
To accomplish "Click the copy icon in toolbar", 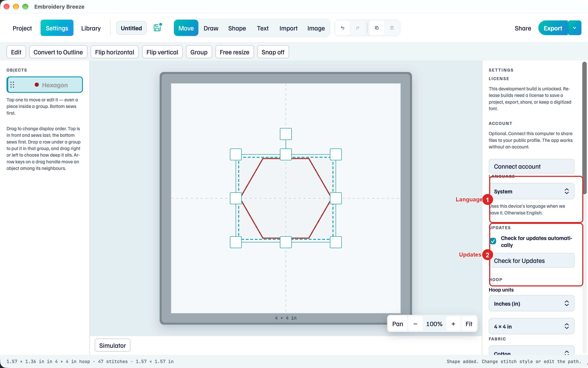I will (377, 28).
